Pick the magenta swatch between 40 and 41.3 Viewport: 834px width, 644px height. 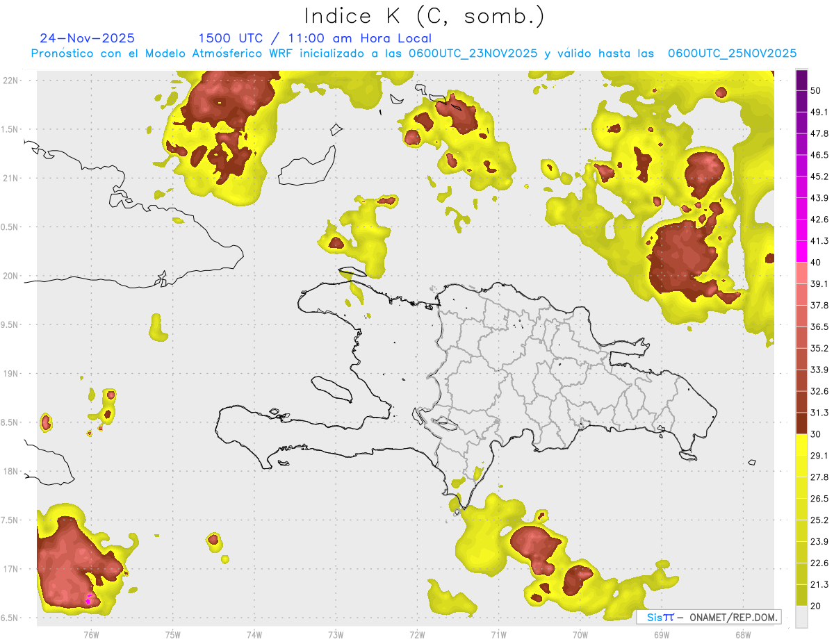click(x=802, y=251)
